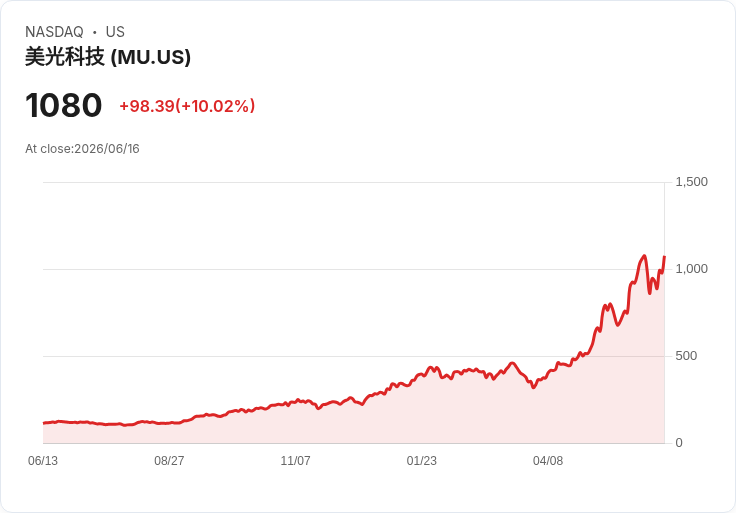Click the 01/23 date axis label
The width and height of the screenshot is (736, 513).
coord(422,461)
